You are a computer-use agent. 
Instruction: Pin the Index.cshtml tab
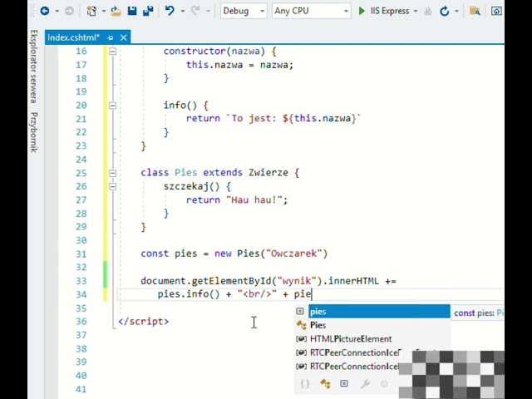(110, 37)
